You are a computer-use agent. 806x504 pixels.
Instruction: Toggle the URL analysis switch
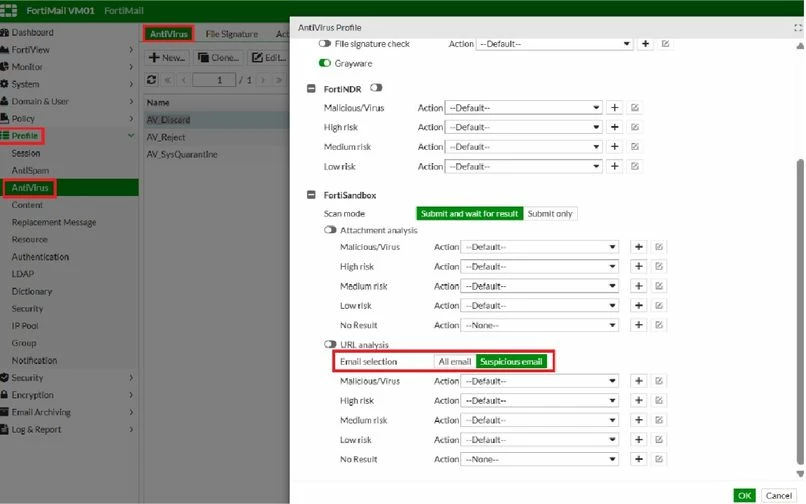click(330, 344)
